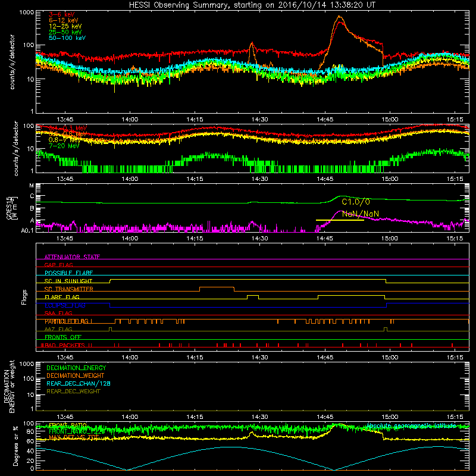Click the 'ATTENUATOR STATE' flag label
The height and width of the screenshot is (476, 476).
pyautogui.click(x=72, y=257)
